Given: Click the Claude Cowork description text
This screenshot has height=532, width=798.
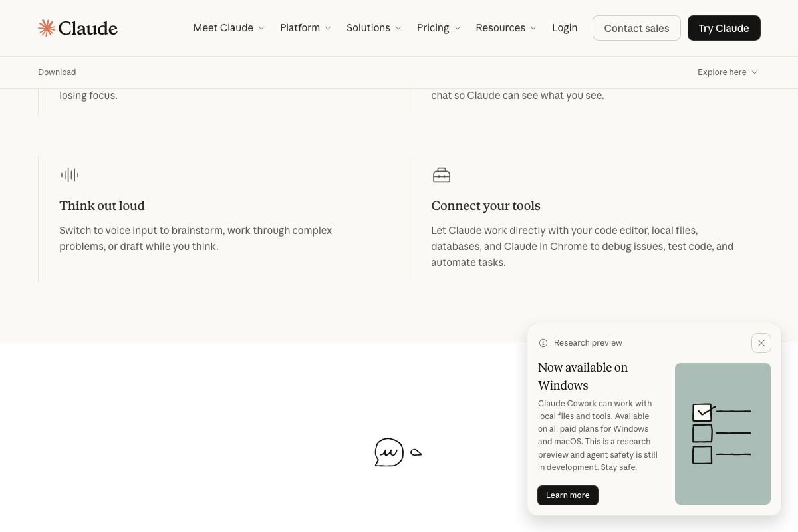Looking at the screenshot, I should 598,436.
